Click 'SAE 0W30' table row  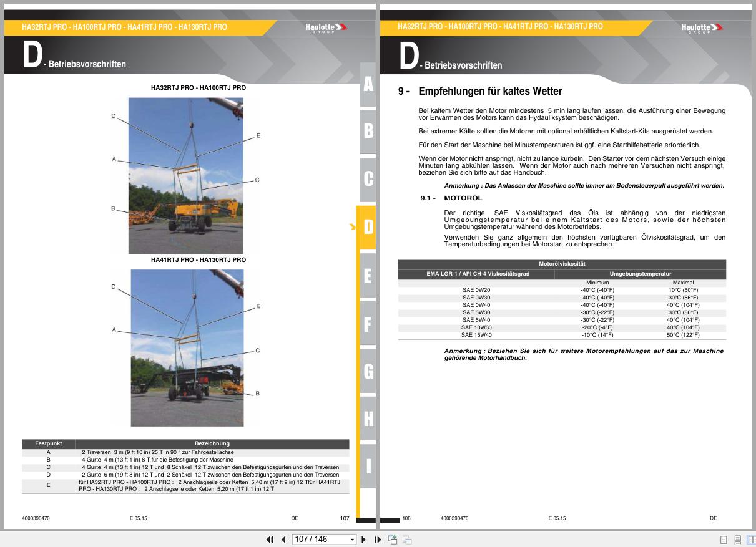562,298
